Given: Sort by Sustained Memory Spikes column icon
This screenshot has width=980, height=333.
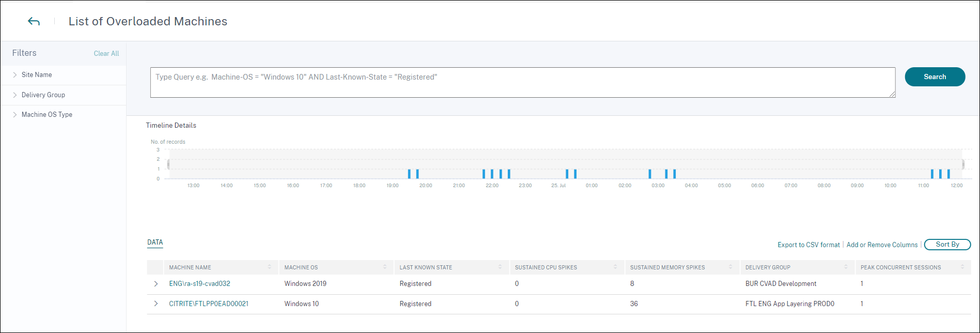Looking at the screenshot, I should pos(730,267).
